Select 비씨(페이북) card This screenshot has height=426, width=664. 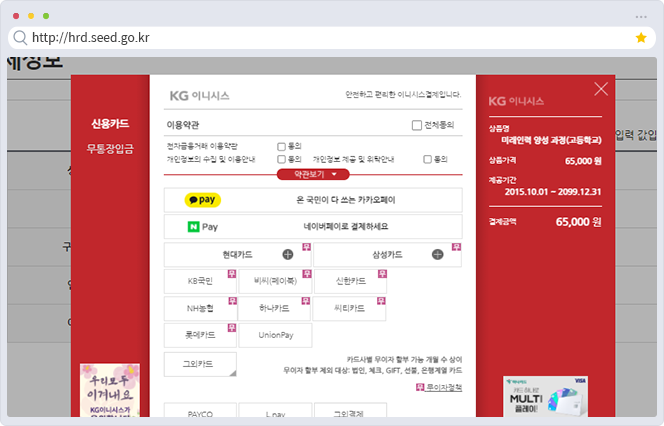(275, 281)
